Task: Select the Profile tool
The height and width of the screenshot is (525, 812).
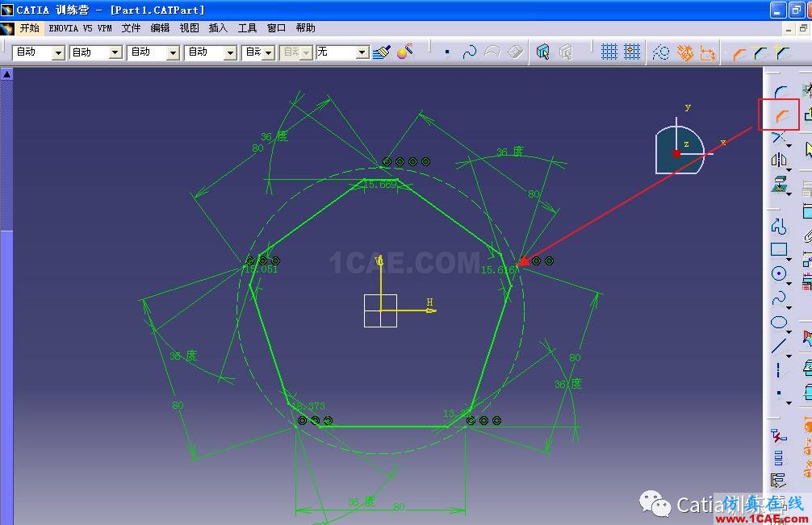Action: point(778,226)
